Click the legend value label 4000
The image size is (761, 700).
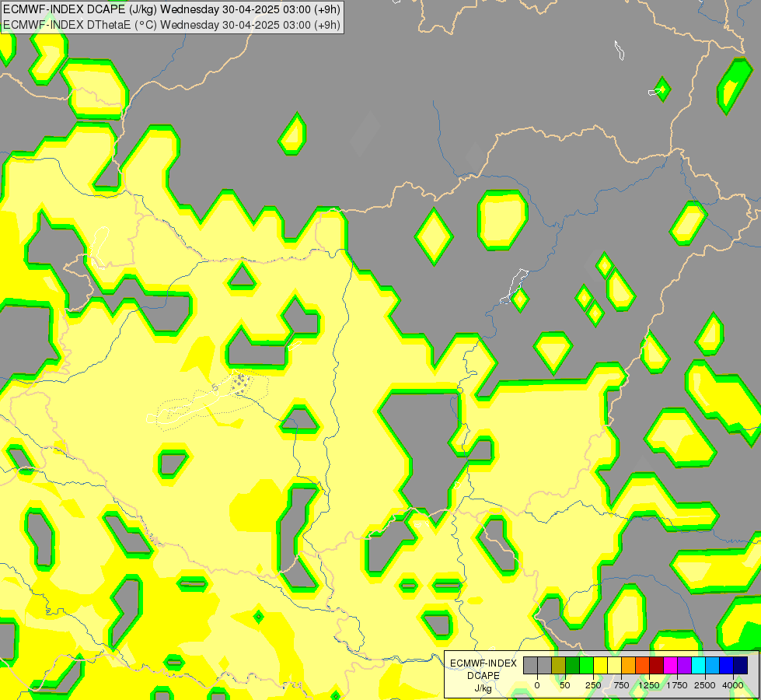[x=733, y=685]
